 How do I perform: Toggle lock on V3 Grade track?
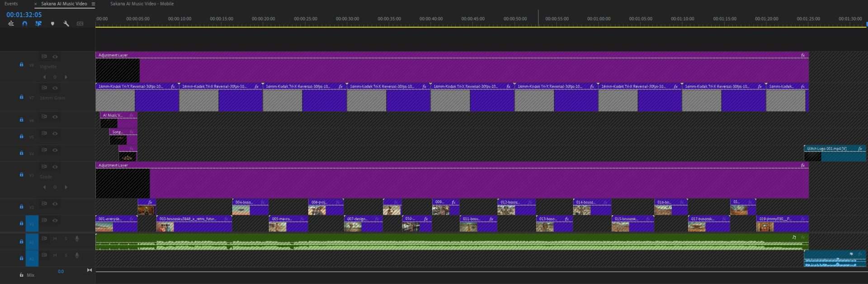(x=21, y=175)
